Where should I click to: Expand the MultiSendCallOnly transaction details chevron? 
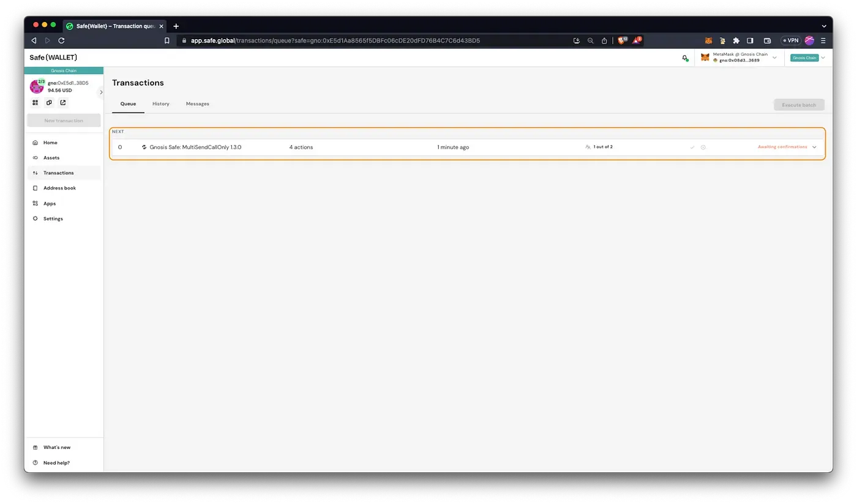tap(814, 147)
